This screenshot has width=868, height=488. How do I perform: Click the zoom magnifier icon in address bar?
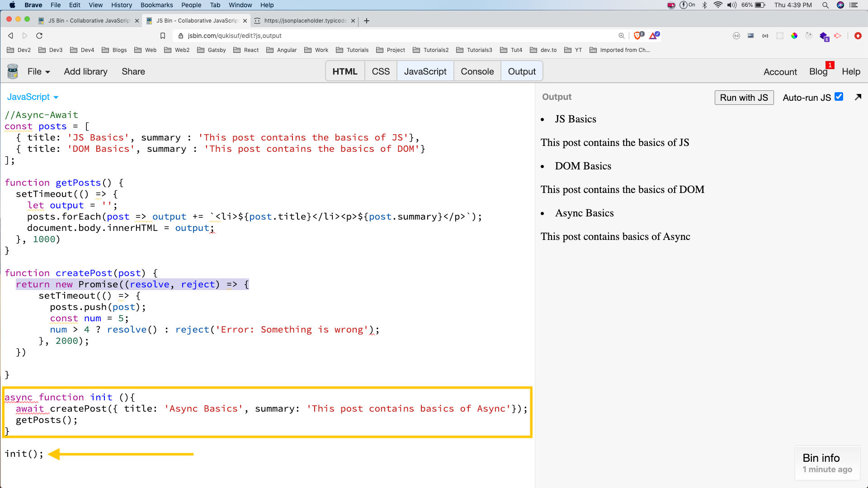(622, 36)
